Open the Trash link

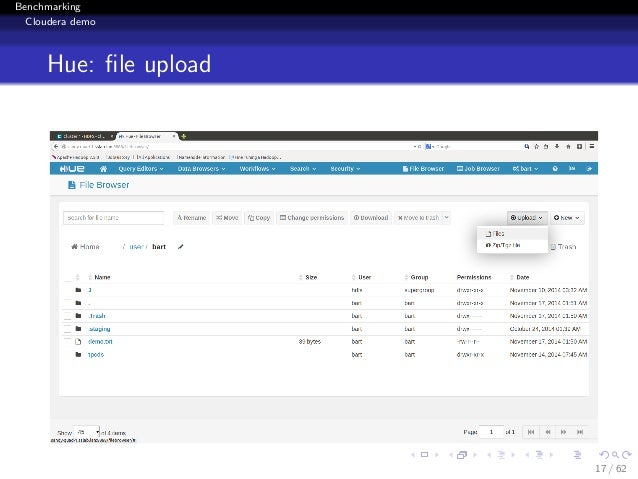[564, 247]
